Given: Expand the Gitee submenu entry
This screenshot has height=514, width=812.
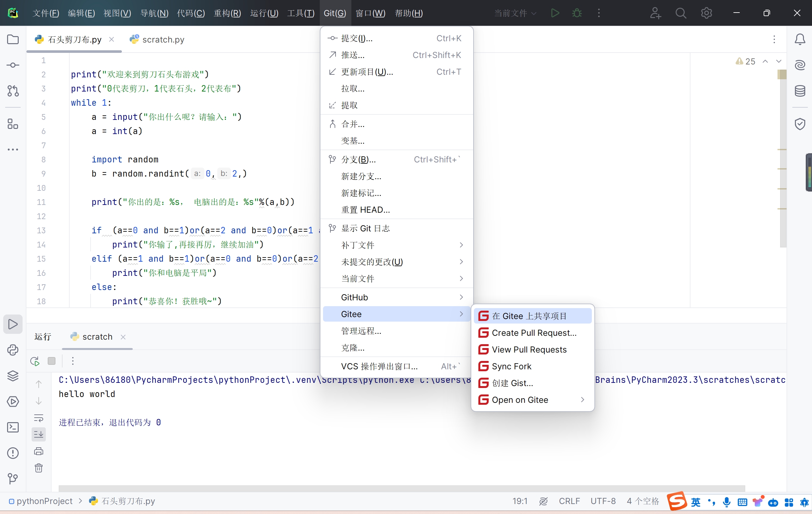Looking at the screenshot, I should [396, 314].
